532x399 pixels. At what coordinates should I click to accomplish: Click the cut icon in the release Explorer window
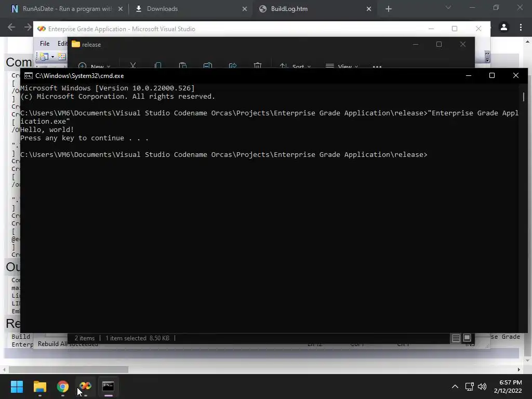133,65
